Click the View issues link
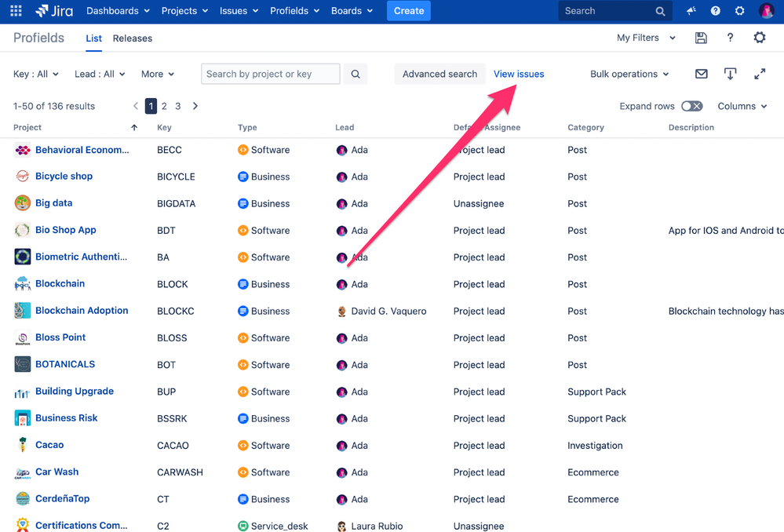The image size is (784, 532). pyautogui.click(x=519, y=74)
